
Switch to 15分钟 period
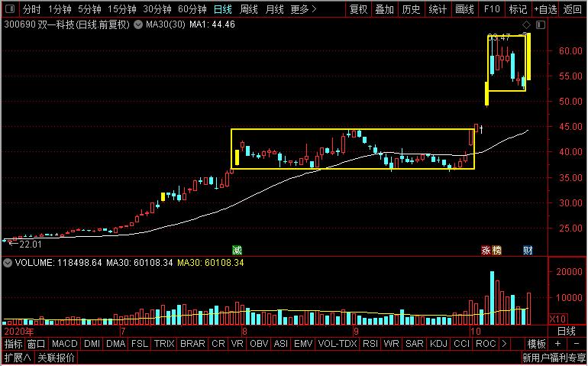click(122, 9)
